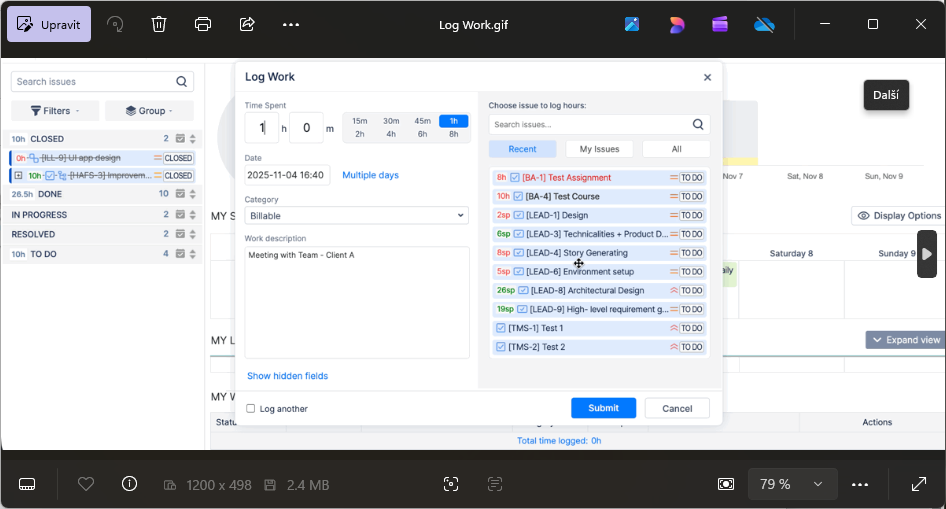Expand the Filters dropdown in sidebar
The image size is (946, 509).
point(55,111)
